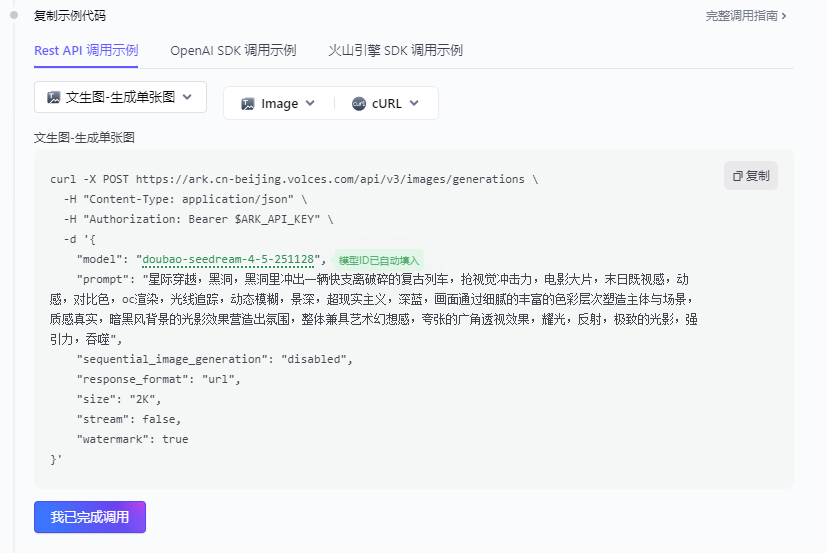The image size is (827, 553).
Task: Click the arrow icon after 完整调用指南
Action: [x=784, y=16]
